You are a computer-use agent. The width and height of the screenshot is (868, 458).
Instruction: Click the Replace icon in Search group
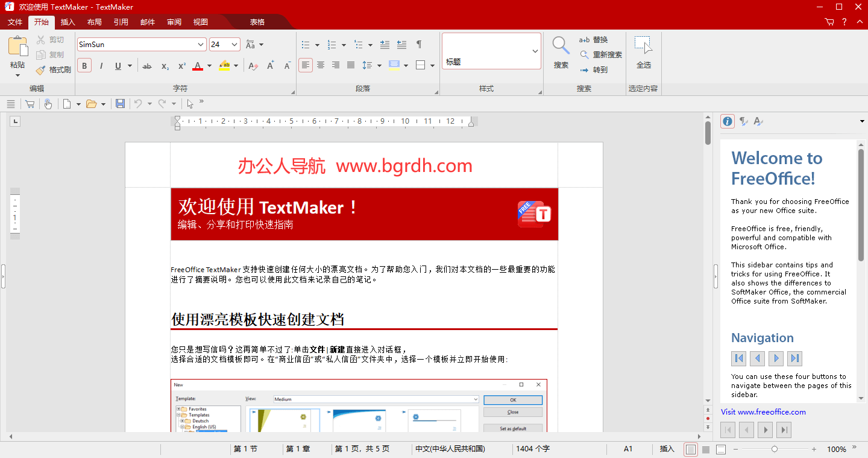(x=583, y=39)
